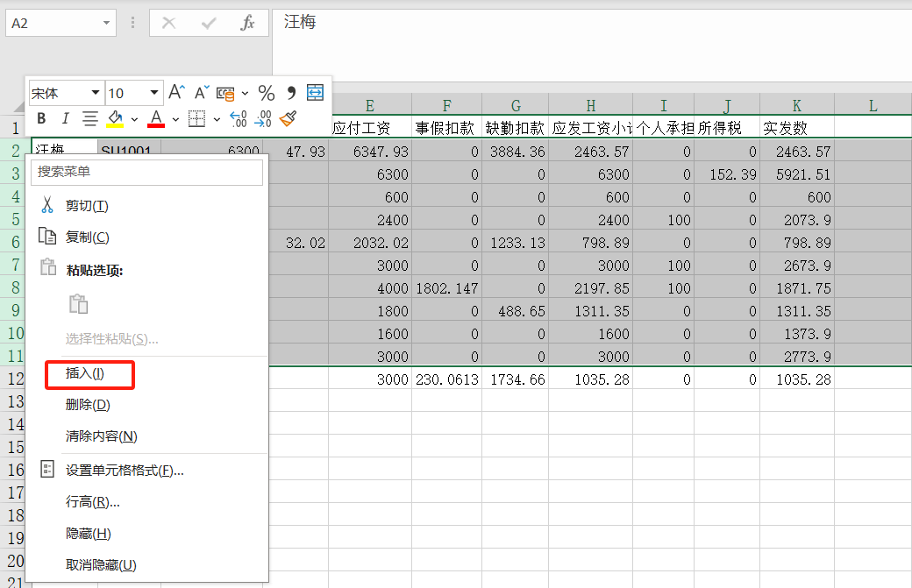Viewport: 912px width, 588px height.
Task: Increase font size with large A icon
Action: (176, 92)
